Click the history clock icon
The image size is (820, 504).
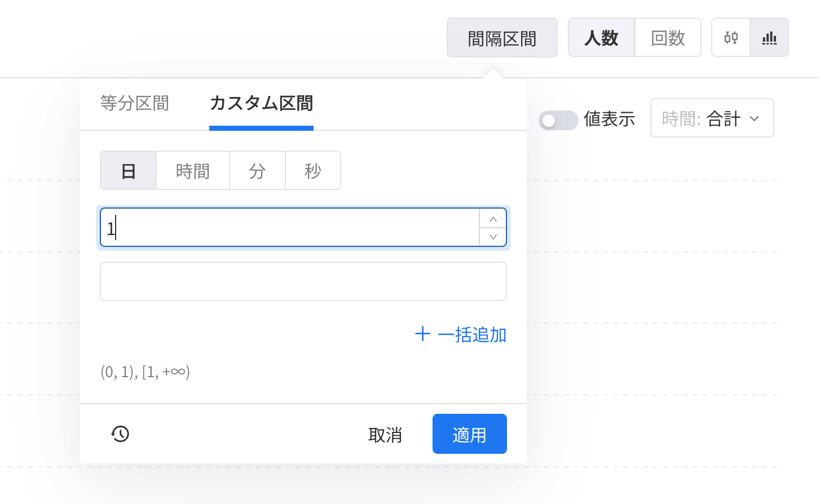120,434
